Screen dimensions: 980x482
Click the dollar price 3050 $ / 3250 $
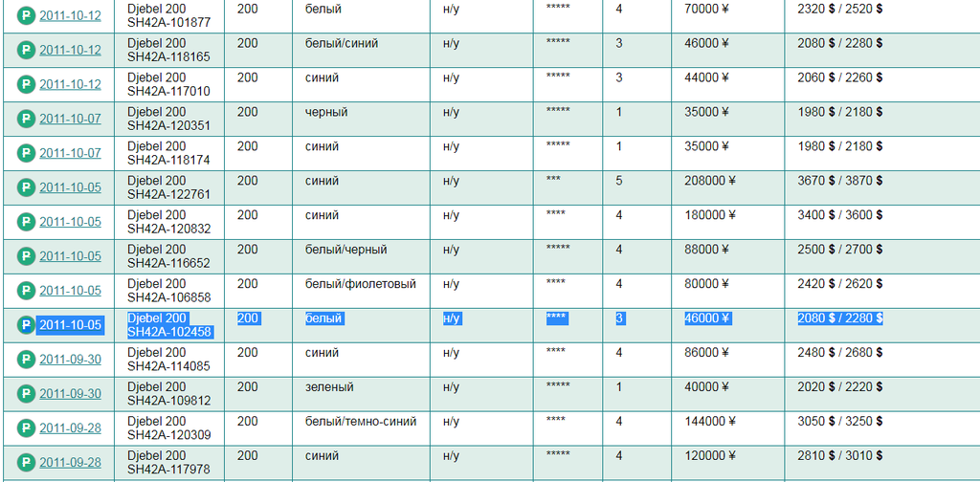click(840, 422)
